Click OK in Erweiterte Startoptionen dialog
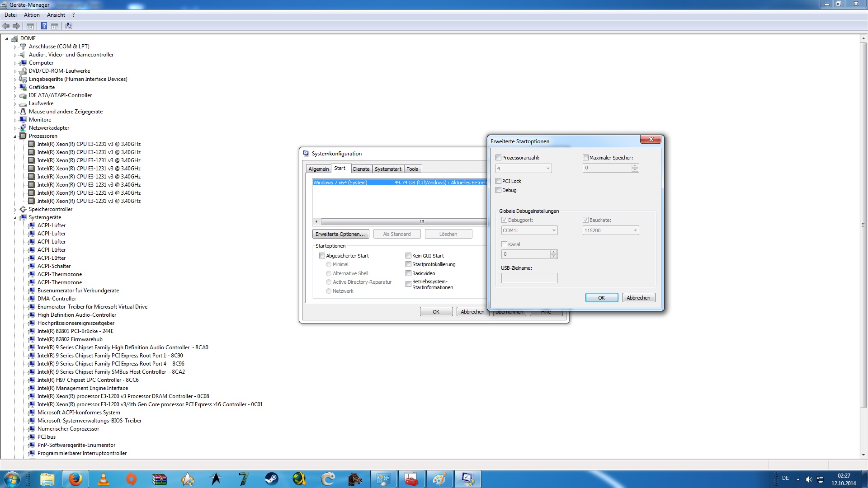This screenshot has width=868, height=488. [x=601, y=298]
